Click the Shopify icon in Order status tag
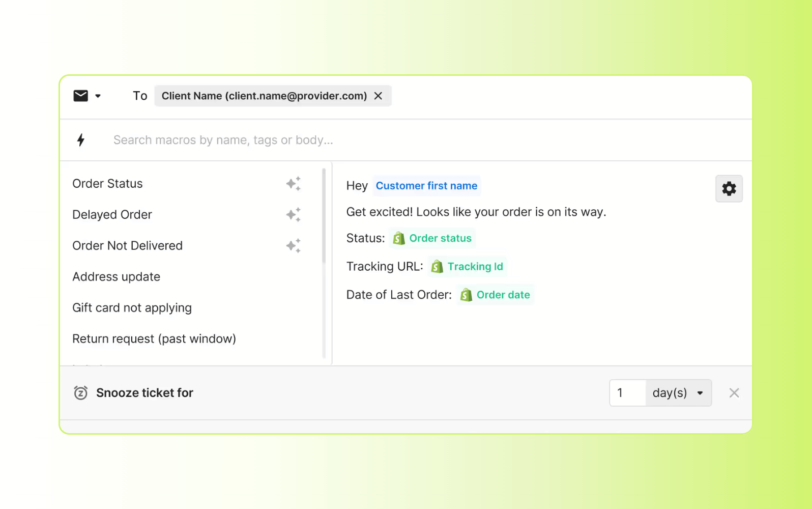Viewport: 812px width, 509px height. tap(399, 238)
